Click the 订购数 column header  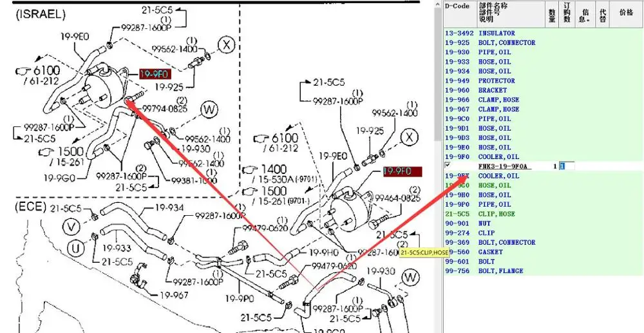[567, 14]
